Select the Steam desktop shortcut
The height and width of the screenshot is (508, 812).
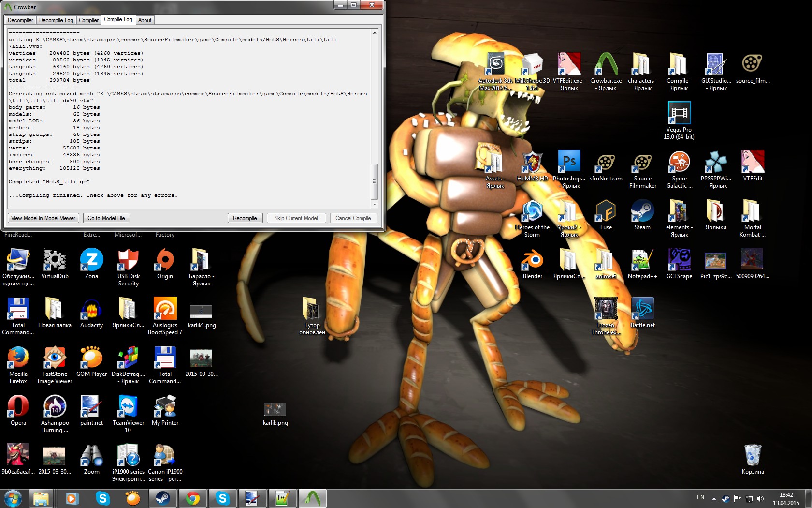coord(642,215)
